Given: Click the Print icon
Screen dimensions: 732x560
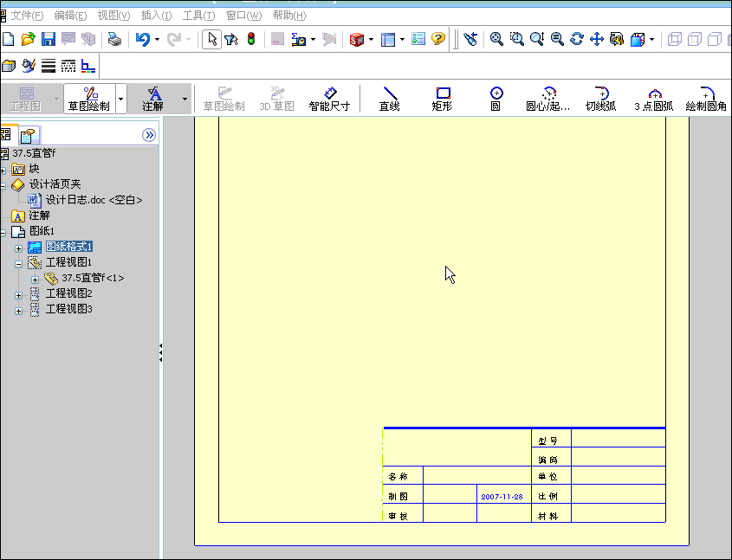Looking at the screenshot, I should tap(114, 39).
